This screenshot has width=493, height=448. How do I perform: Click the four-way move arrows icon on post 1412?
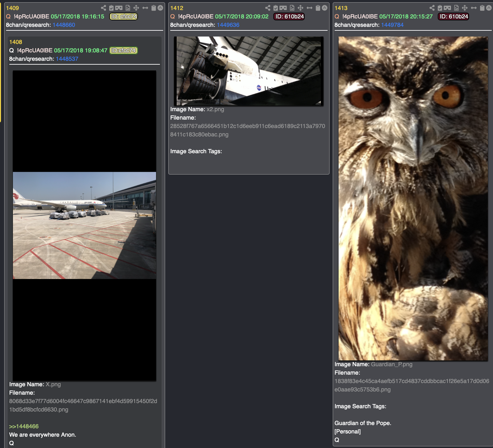click(x=301, y=8)
